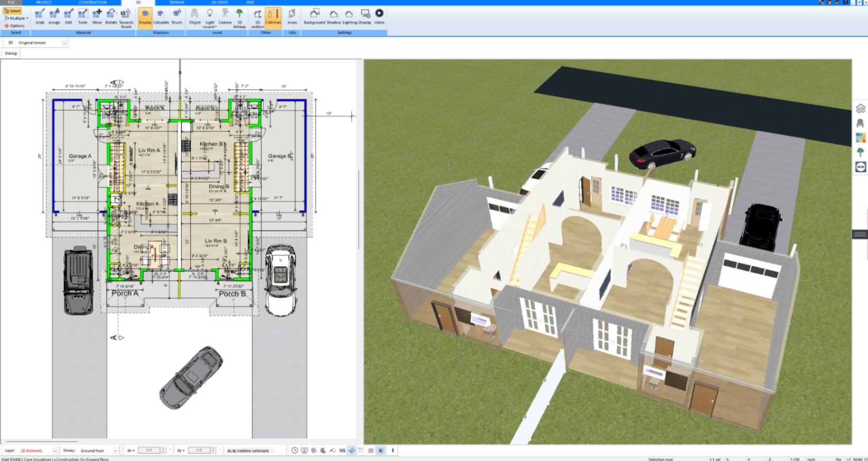Viewport: 868px width, 461px height.
Task: Pick the Rotate material tool
Action: [x=111, y=17]
